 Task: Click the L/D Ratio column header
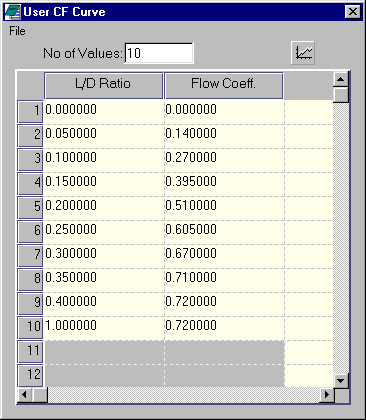pyautogui.click(x=103, y=86)
